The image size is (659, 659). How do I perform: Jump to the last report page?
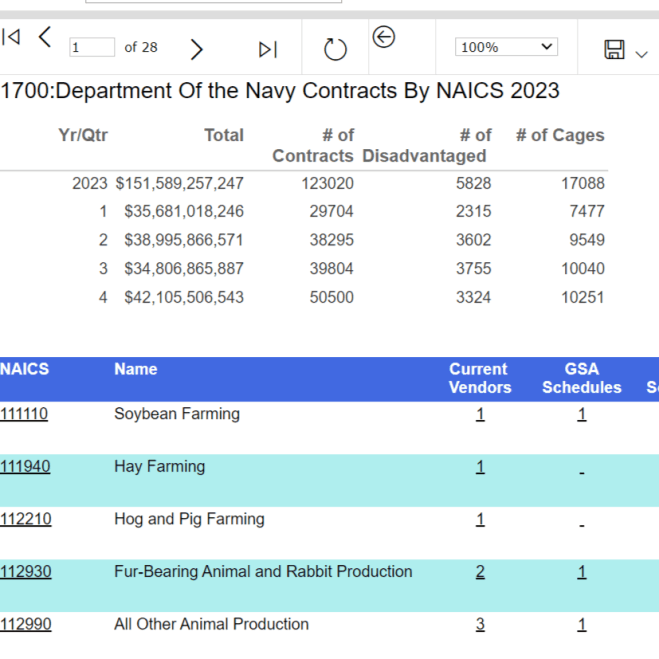pyautogui.click(x=267, y=49)
